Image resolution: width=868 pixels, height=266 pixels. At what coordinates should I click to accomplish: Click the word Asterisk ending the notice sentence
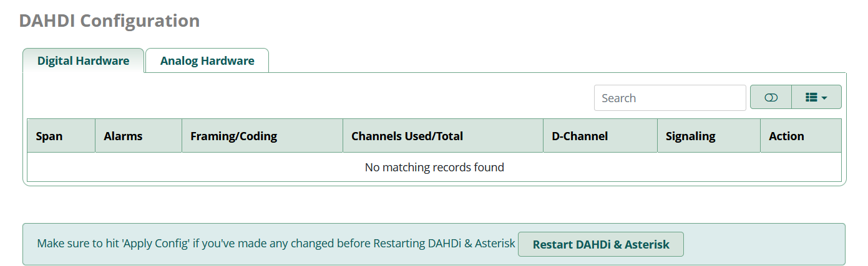(x=494, y=244)
